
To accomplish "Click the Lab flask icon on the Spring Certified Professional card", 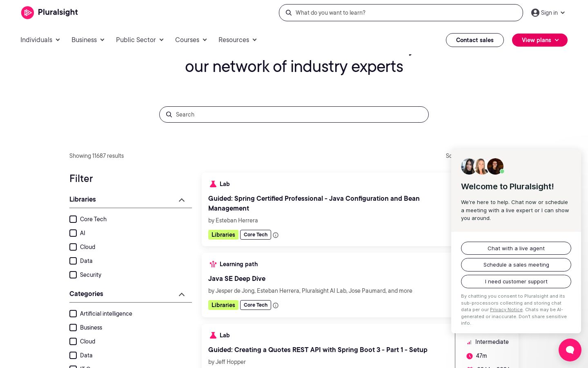I will (213, 184).
